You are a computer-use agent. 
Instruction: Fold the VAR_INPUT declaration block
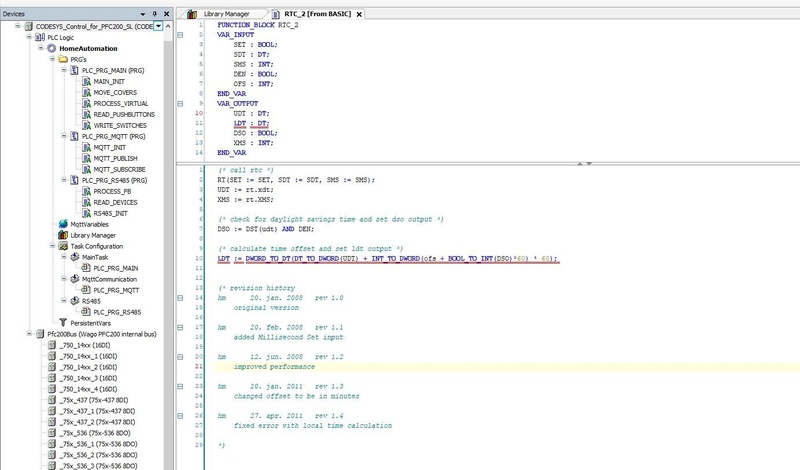click(x=180, y=35)
